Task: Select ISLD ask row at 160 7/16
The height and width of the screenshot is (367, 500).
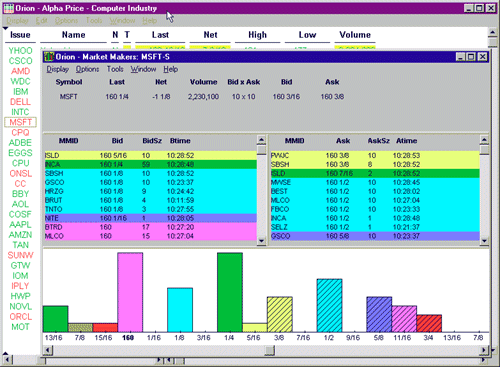Action: [375, 173]
